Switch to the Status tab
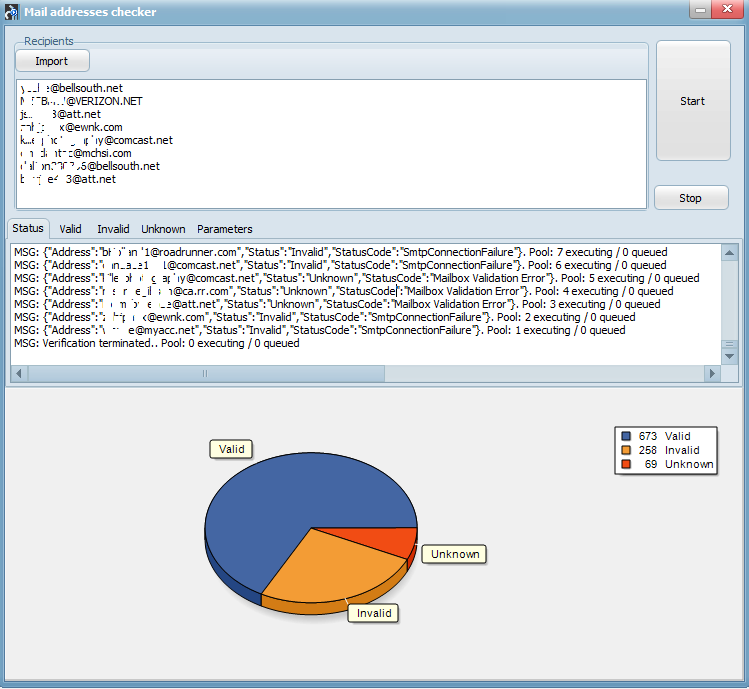The image size is (749, 689). (28, 229)
